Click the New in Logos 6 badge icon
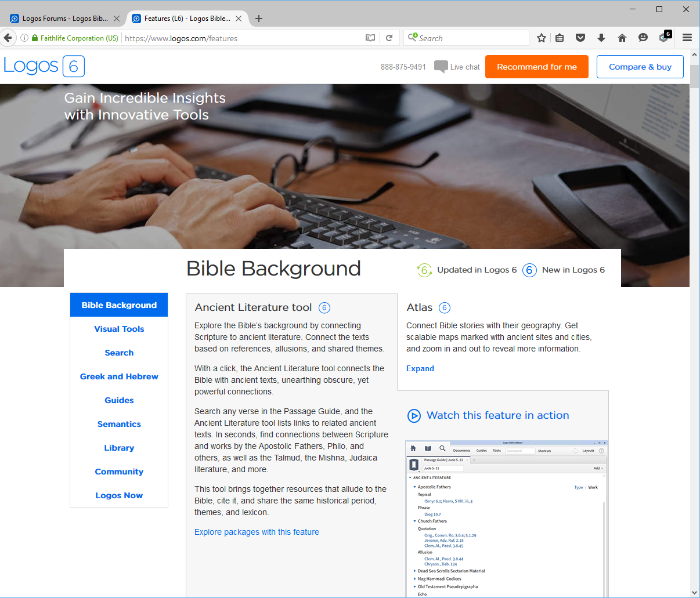Image resolution: width=700 pixels, height=598 pixels. 529,270
